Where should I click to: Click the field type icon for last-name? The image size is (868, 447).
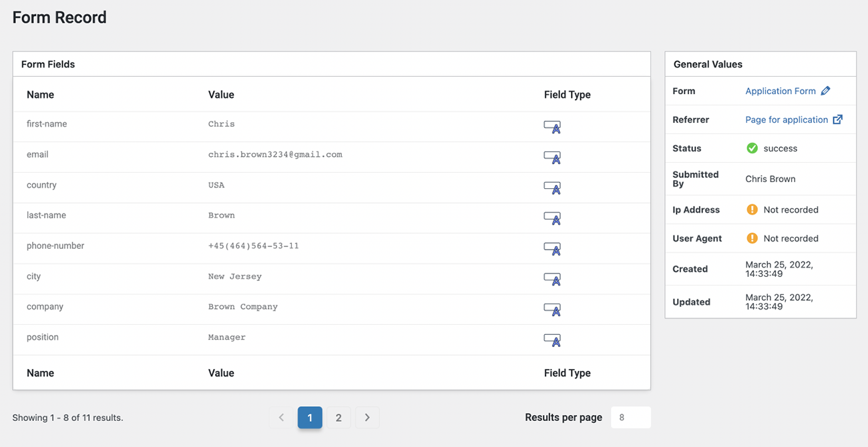tap(552, 218)
